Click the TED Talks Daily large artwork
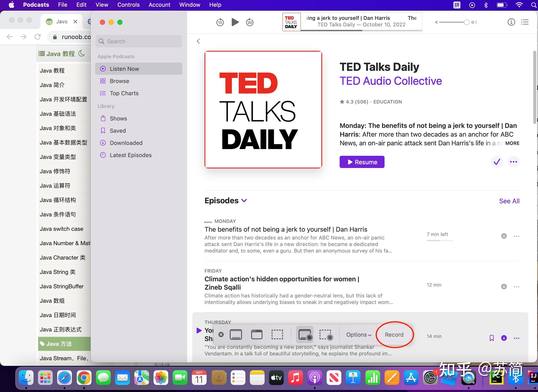Image resolution: width=538 pixels, height=392 pixels. pyautogui.click(x=263, y=110)
